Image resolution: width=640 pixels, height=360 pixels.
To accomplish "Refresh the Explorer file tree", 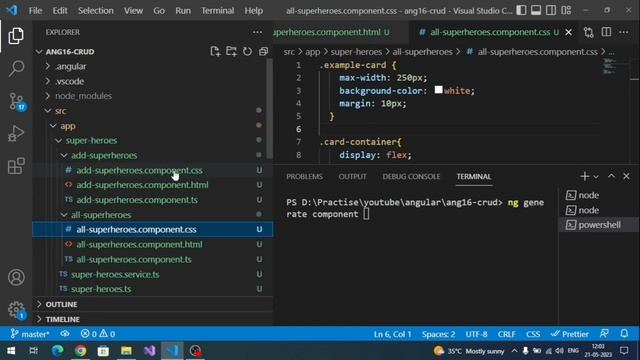I will coord(247,51).
